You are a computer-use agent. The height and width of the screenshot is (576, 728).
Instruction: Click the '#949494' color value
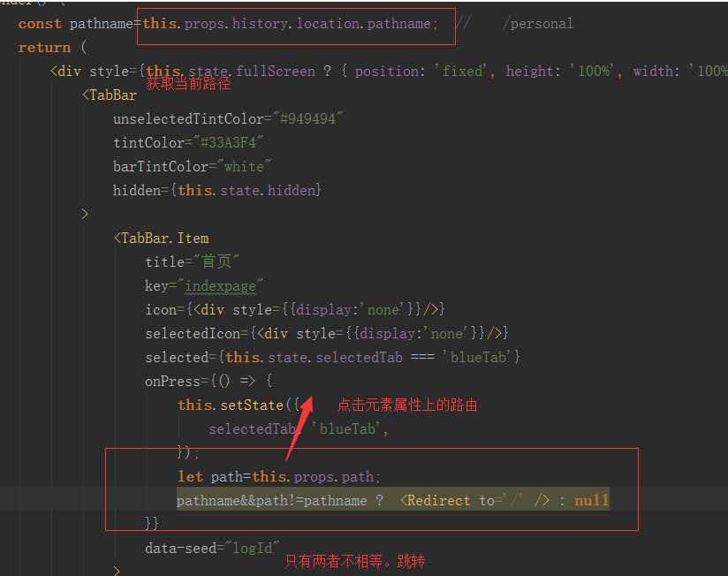pos(307,118)
